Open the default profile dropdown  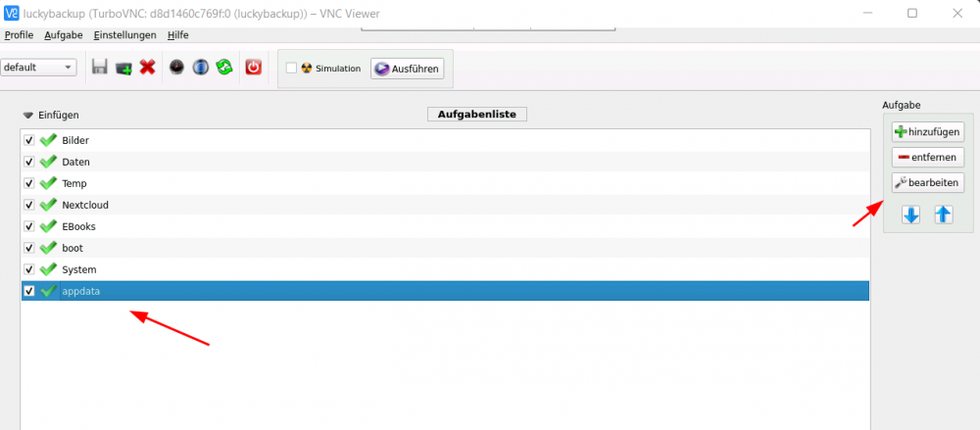38,68
